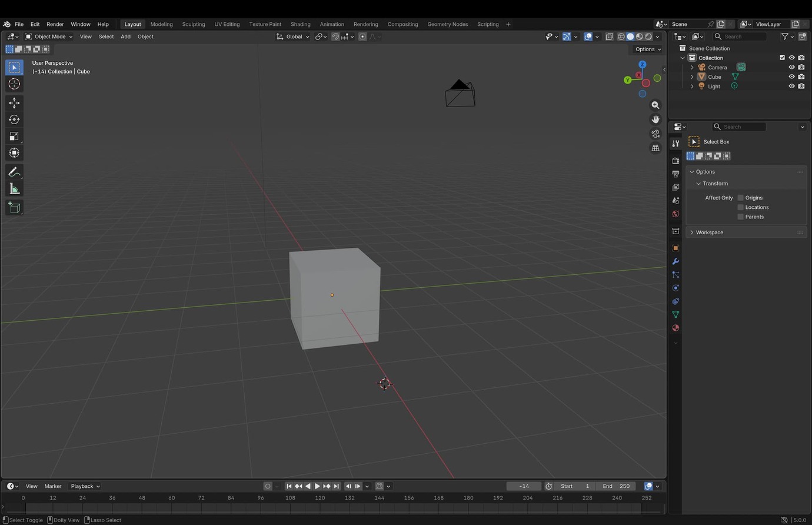Open the Playback dropdown in timeline
812x525 pixels.
click(x=85, y=486)
